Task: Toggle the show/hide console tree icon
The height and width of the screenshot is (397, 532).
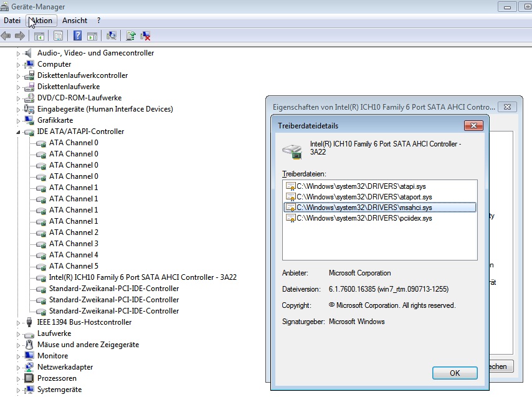Action: (x=39, y=36)
